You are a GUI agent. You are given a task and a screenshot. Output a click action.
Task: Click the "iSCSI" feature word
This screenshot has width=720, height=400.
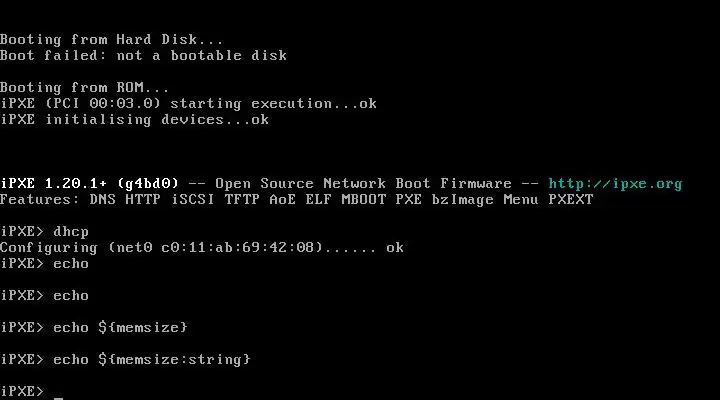[x=192, y=199]
